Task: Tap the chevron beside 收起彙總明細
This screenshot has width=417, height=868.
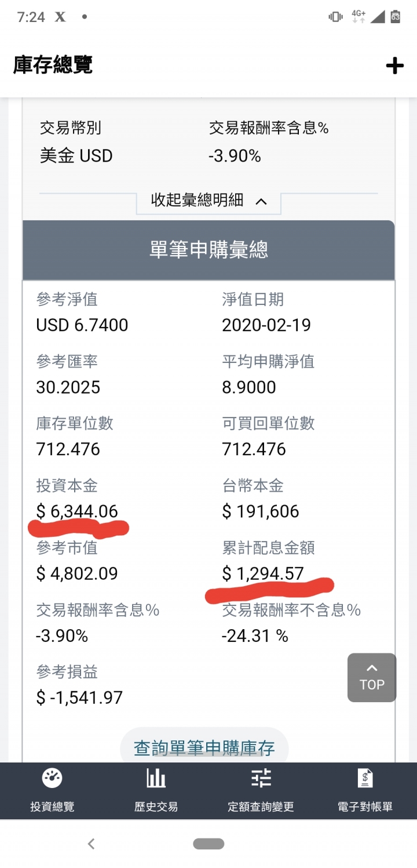Action: click(261, 202)
